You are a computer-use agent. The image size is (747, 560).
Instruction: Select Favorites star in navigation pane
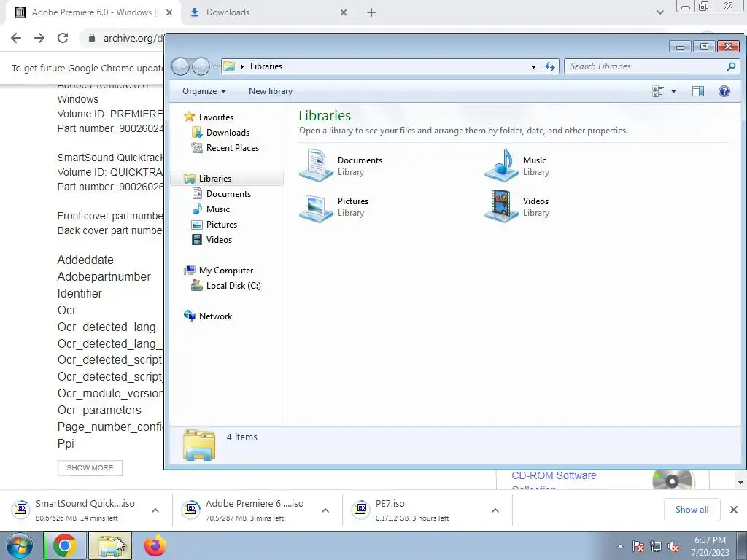(190, 117)
